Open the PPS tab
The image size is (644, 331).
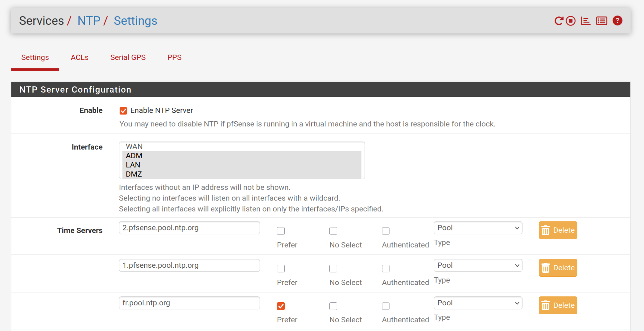tap(174, 57)
